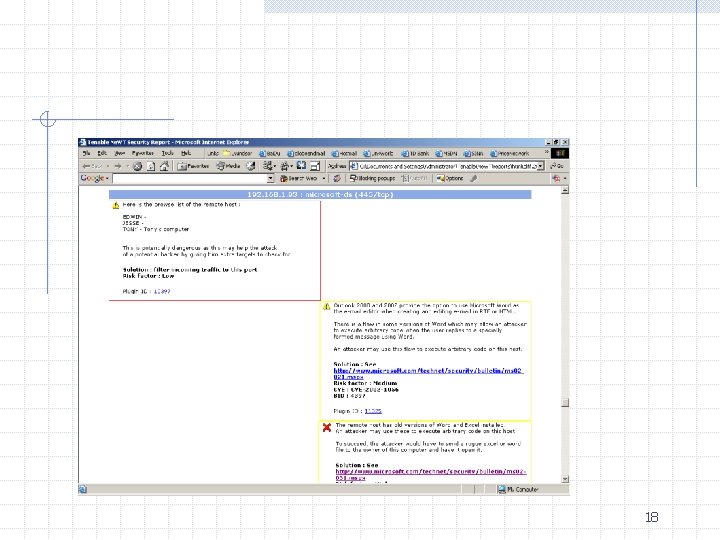Expand the Back button history dropdown arrow
This screenshot has height=540, width=720.
[107, 166]
